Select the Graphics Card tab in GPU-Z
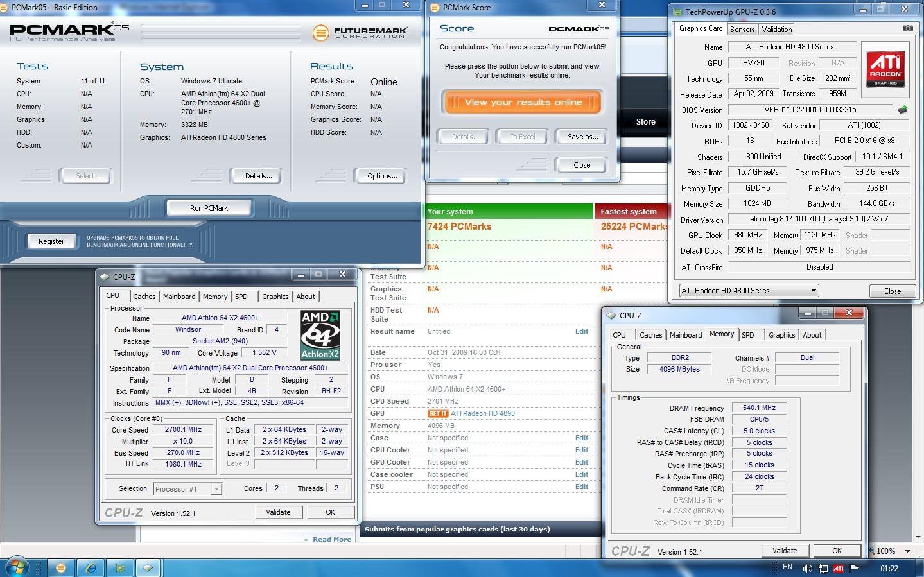Screen dimensions: 924x577 click(x=701, y=28)
